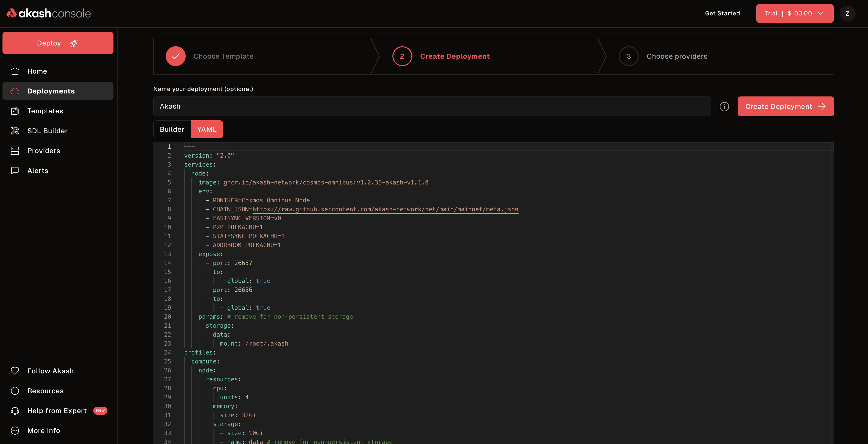The height and width of the screenshot is (444, 868).
Task: Open the Z profile avatar
Action: (x=848, y=13)
